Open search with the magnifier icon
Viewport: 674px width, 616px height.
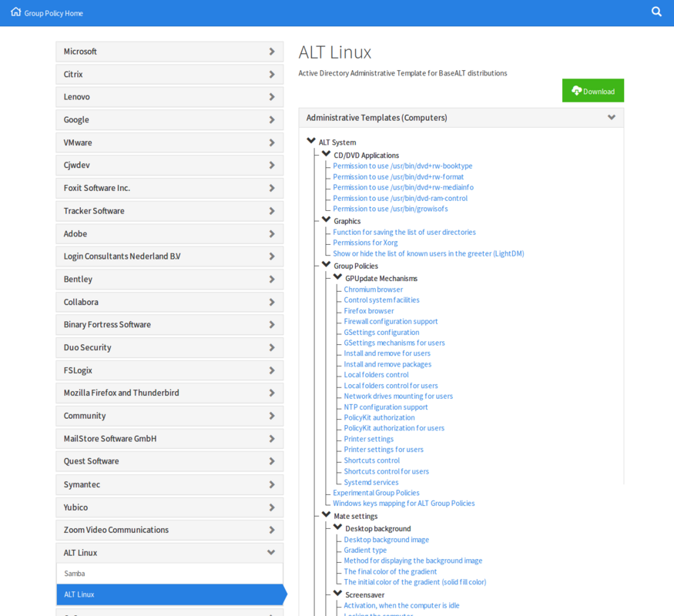(656, 12)
